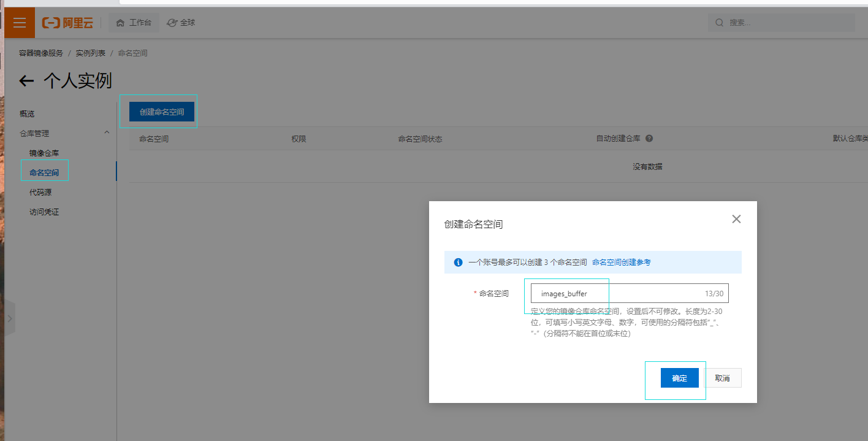868x441 pixels.
Task: Open the 工作台 workbench home
Action: [x=134, y=23]
